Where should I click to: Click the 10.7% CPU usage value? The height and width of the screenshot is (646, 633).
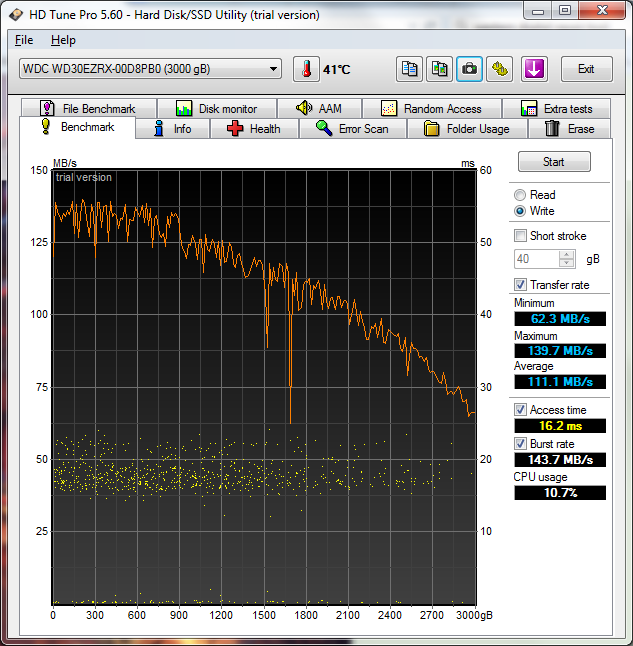[x=560, y=493]
